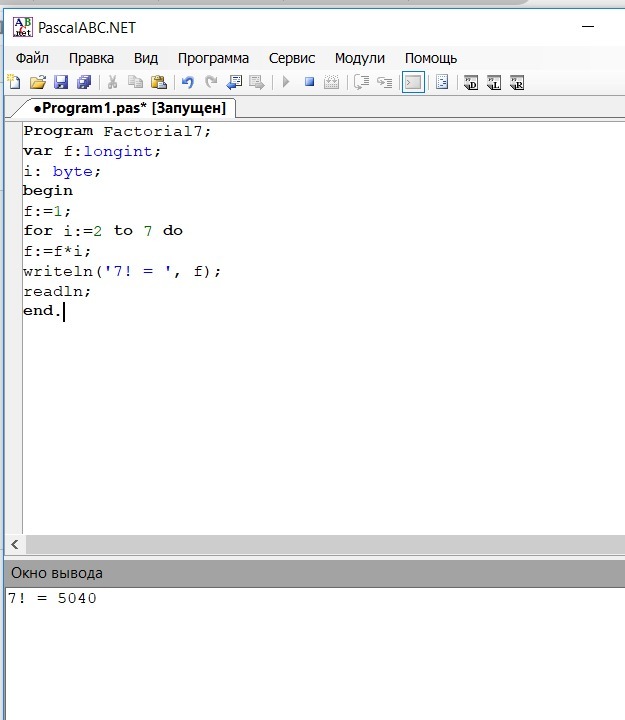
Task: Save the program with the floppy icon
Action: pos(61,83)
